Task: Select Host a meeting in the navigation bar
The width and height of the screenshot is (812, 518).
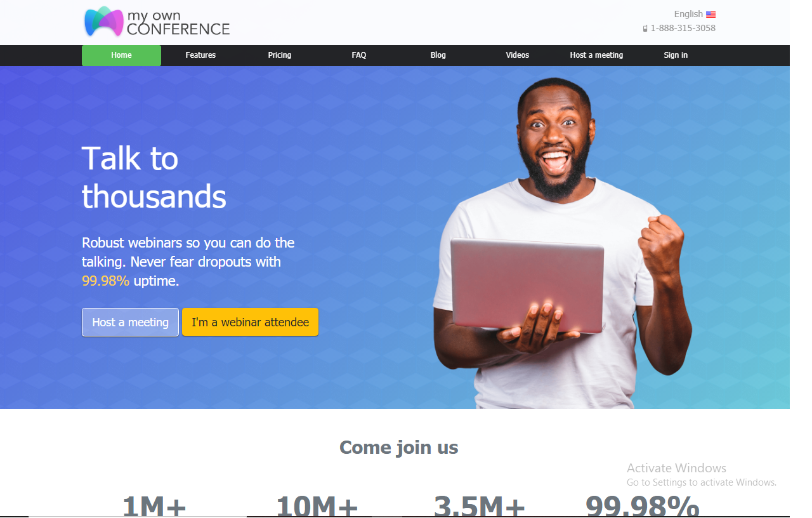Action: (596, 55)
